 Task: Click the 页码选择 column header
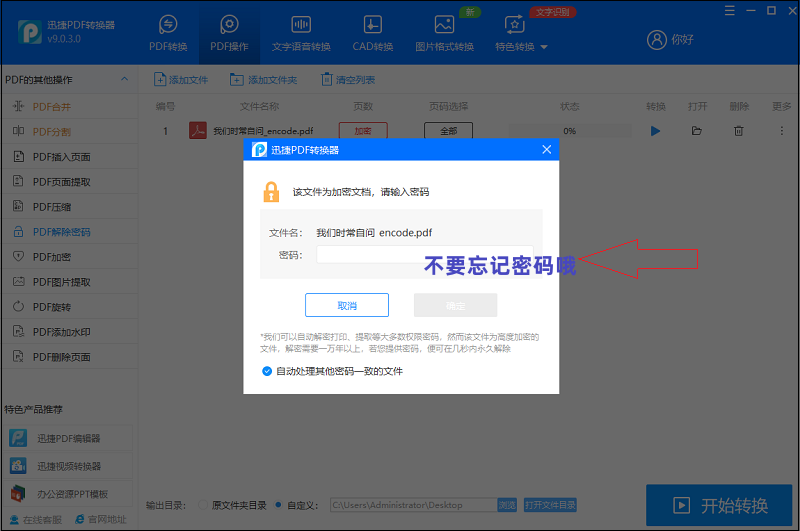pyautogui.click(x=448, y=106)
